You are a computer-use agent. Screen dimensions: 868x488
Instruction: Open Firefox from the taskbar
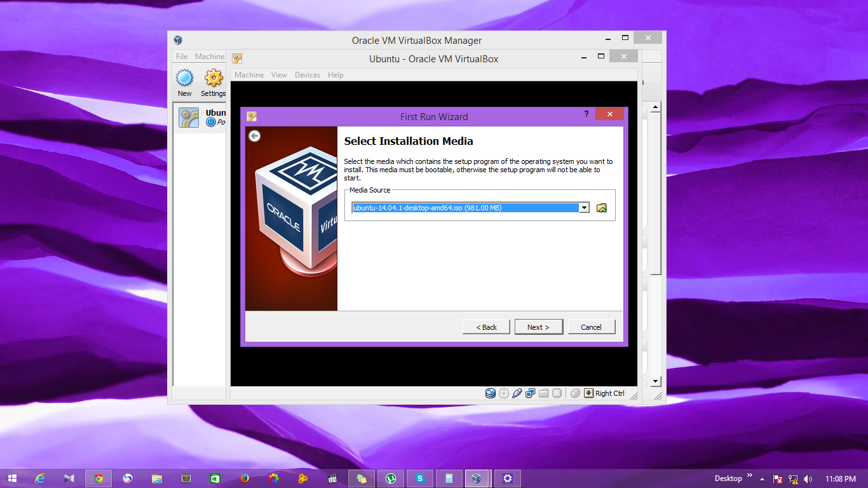245,478
